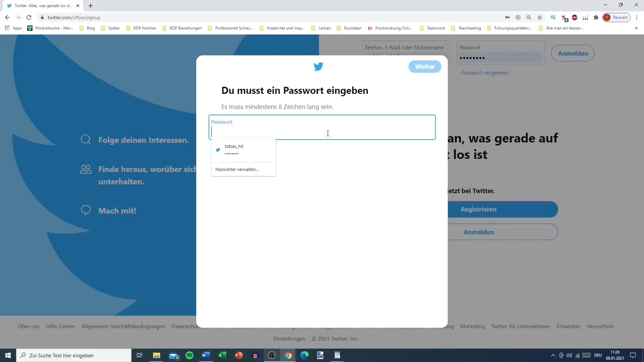Click back navigation arrow in browser
Viewport: 644px width, 362px height.
coord(7,17)
